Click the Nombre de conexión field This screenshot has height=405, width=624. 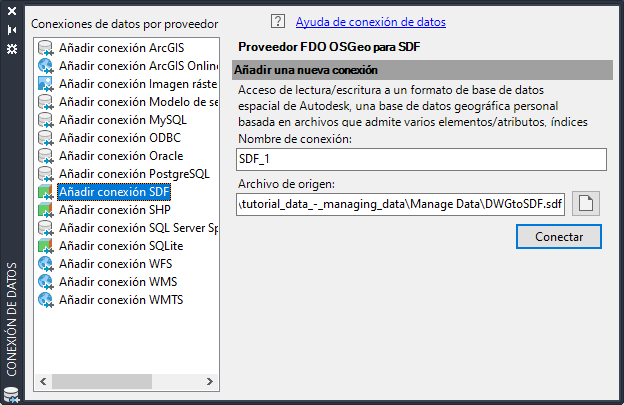(x=422, y=159)
